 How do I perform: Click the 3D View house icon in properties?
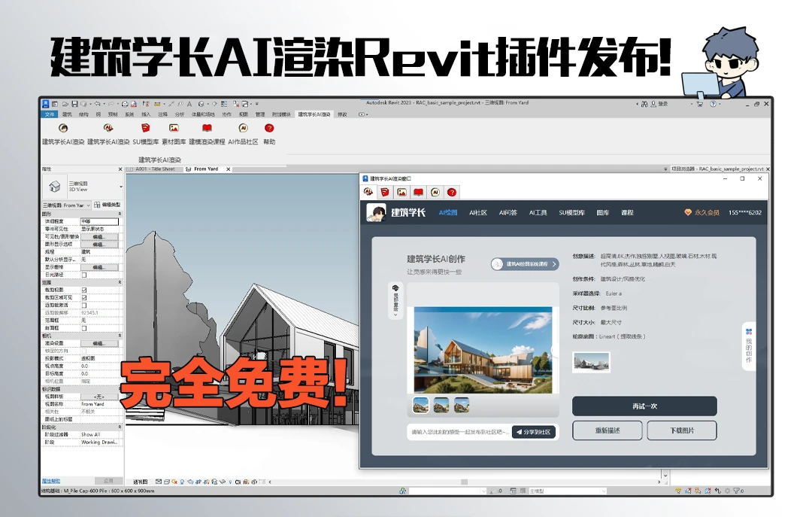point(55,186)
